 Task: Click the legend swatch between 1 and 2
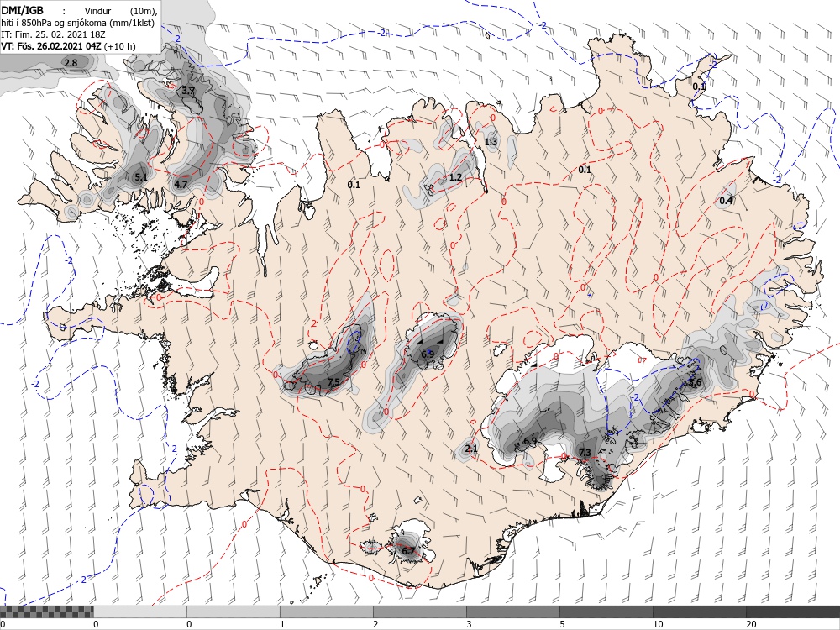326,612
